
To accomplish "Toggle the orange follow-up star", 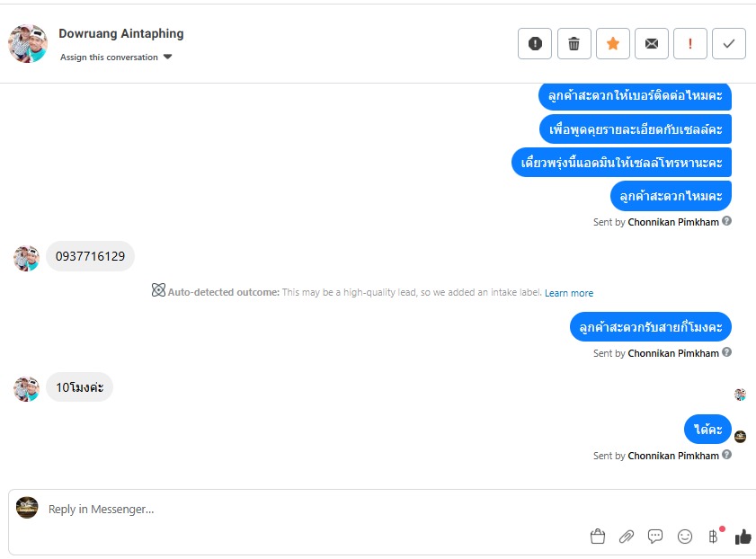I will click(x=613, y=43).
